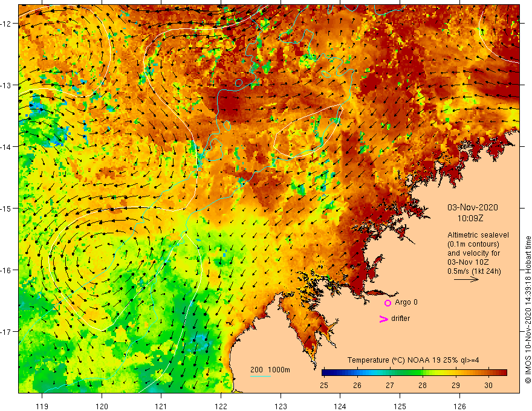This screenshot has height=411, width=532.
Task: Click the colorbar value 28
Action: point(423,385)
